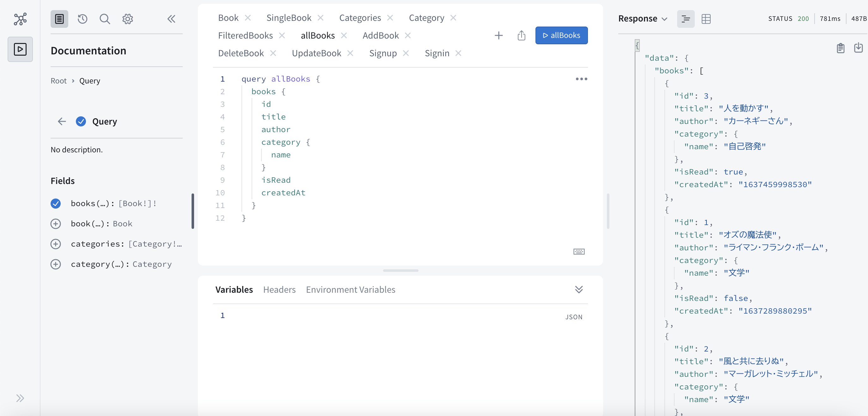Copy the response to clipboard
The width and height of the screenshot is (868, 416).
tap(840, 48)
